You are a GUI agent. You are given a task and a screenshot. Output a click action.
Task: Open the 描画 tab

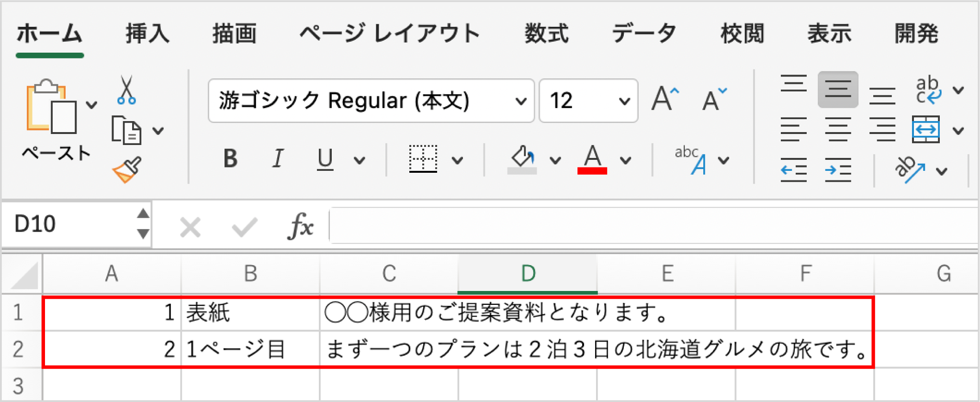pos(235,33)
